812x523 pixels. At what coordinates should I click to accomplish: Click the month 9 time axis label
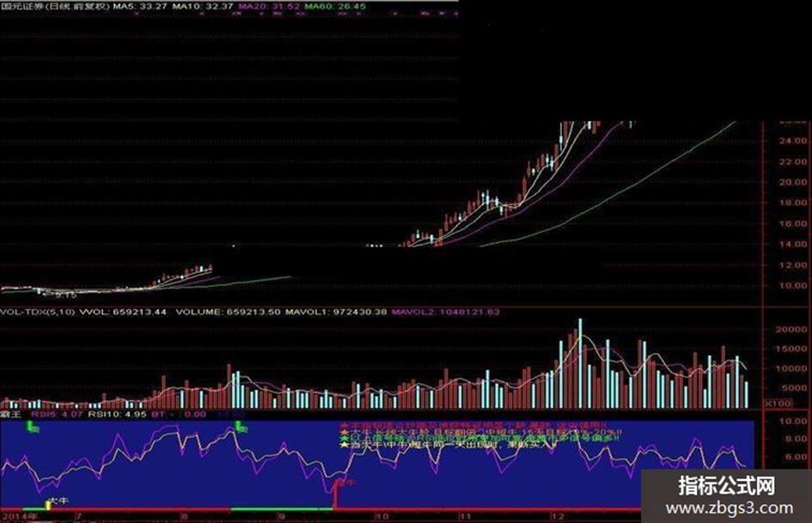tap(281, 517)
